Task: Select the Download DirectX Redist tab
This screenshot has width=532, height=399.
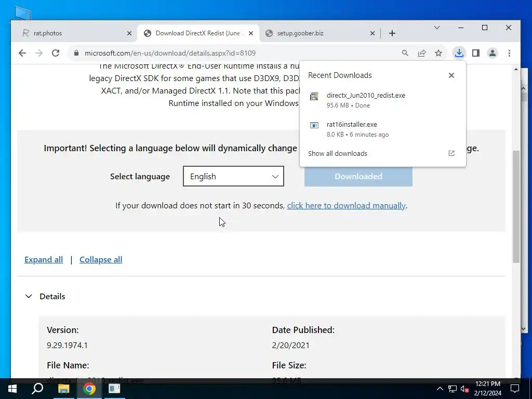Action: pos(198,33)
